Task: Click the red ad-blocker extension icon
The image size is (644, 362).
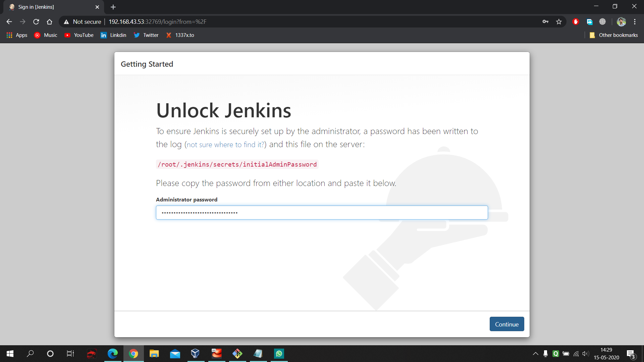Action: [576, 22]
